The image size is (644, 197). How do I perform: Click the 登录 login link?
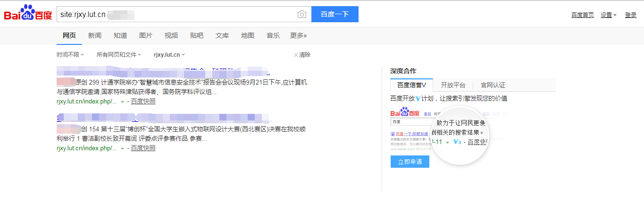[x=631, y=15]
